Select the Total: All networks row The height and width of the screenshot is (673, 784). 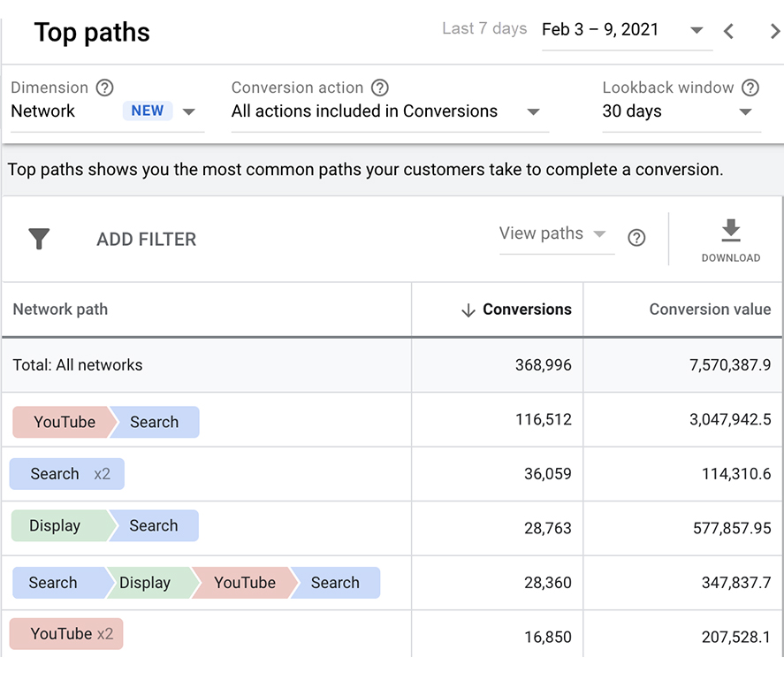392,364
